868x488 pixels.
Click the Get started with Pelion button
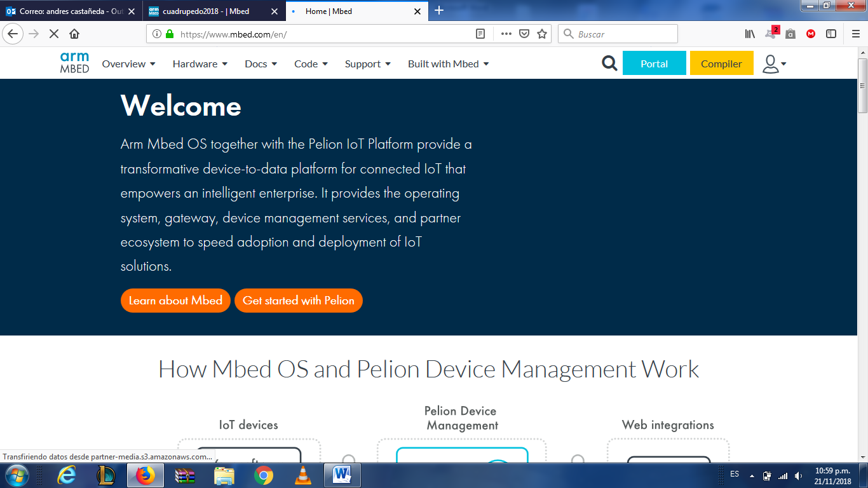(x=298, y=301)
